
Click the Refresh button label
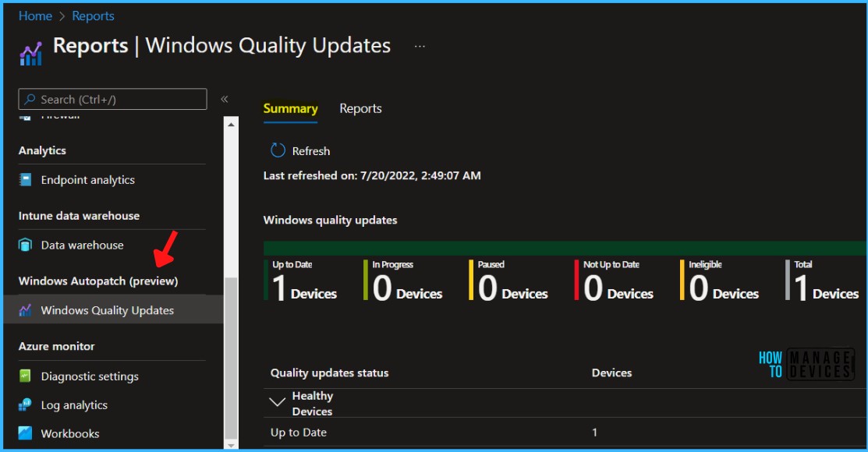point(311,151)
